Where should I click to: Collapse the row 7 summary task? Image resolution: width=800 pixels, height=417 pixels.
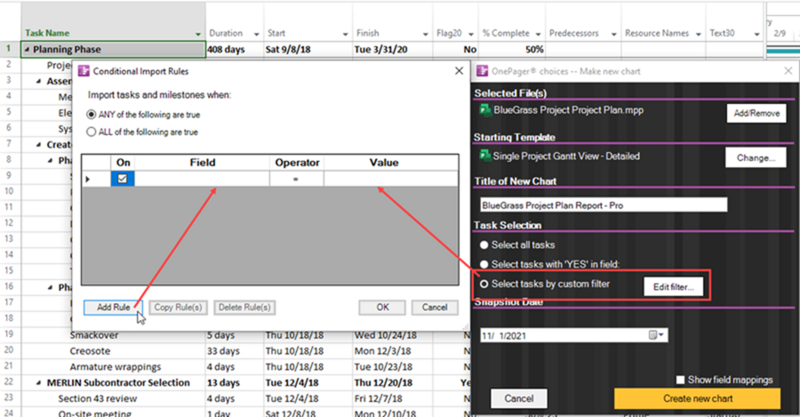(39, 145)
